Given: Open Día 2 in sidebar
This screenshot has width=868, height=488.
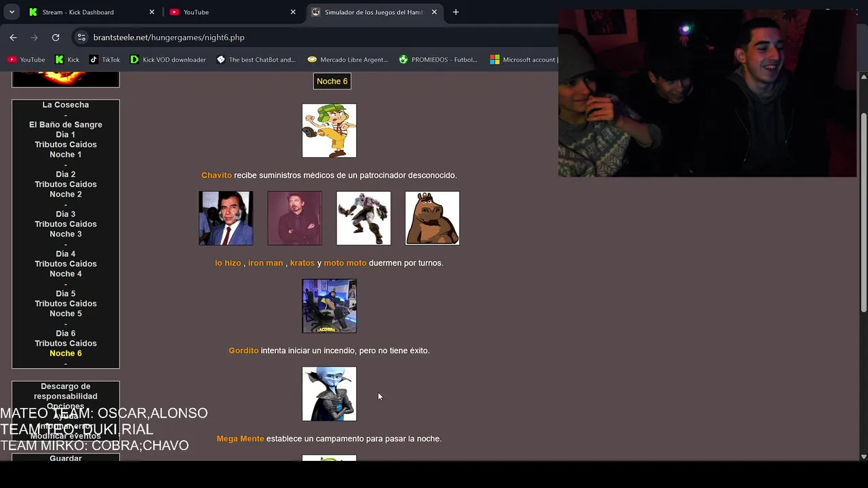Looking at the screenshot, I should coord(66,174).
